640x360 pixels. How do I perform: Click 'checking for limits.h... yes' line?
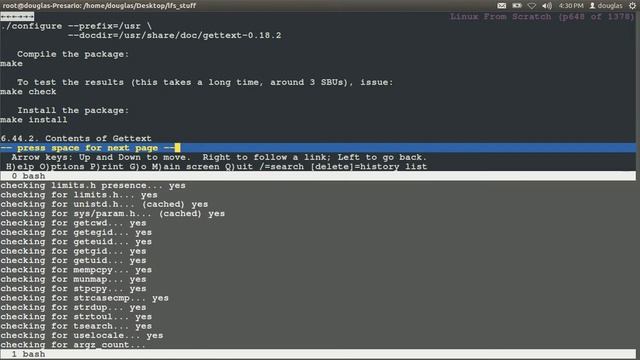[79, 195]
